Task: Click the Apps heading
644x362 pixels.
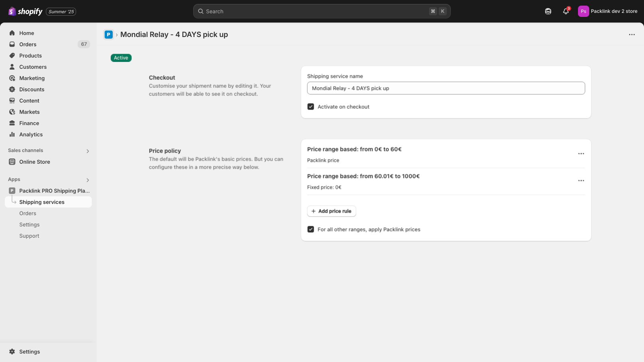Action: (x=14, y=179)
